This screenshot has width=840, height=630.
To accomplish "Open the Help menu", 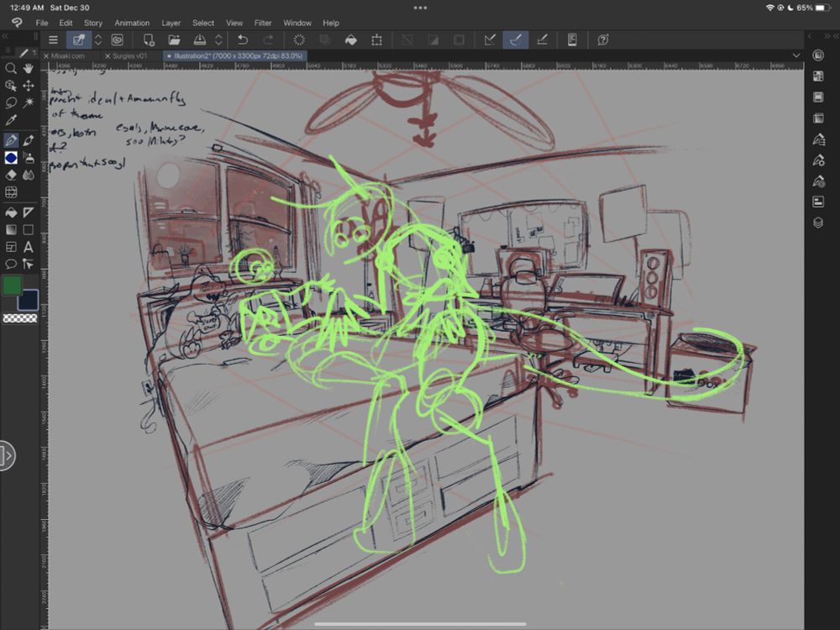I will tap(330, 23).
